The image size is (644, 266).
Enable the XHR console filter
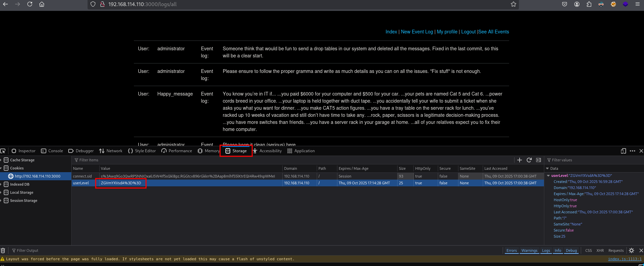[600, 250]
